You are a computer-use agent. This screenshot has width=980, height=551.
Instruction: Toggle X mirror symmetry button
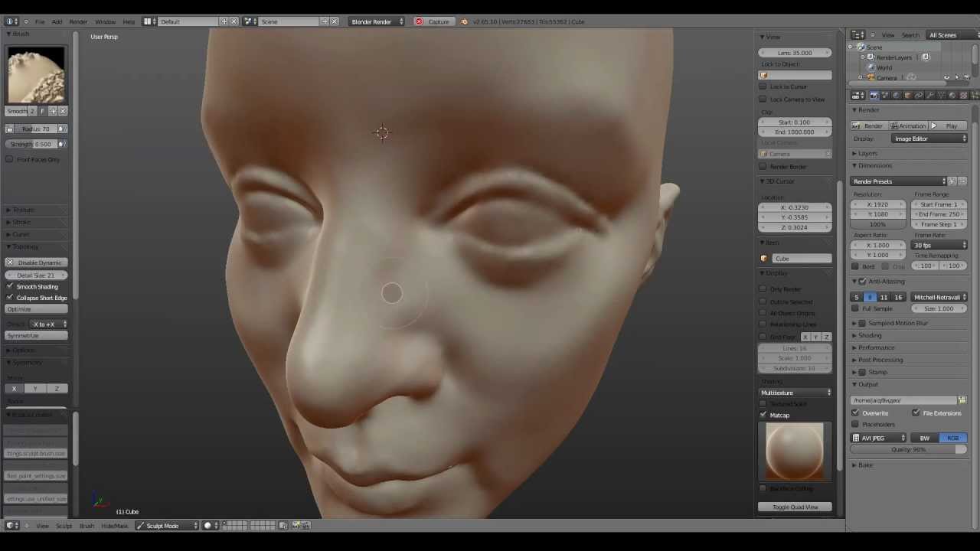(14, 389)
